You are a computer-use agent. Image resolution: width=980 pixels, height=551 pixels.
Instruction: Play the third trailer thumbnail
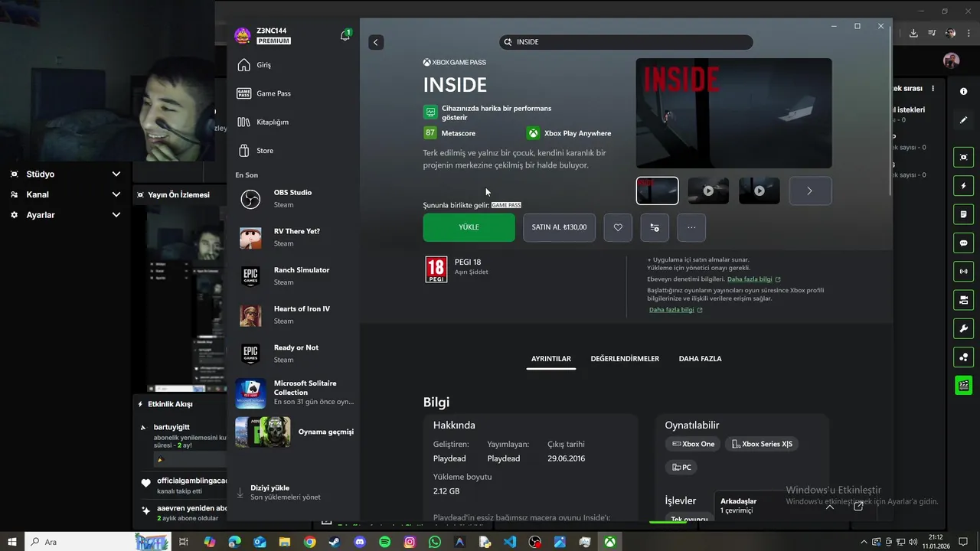[x=759, y=191]
